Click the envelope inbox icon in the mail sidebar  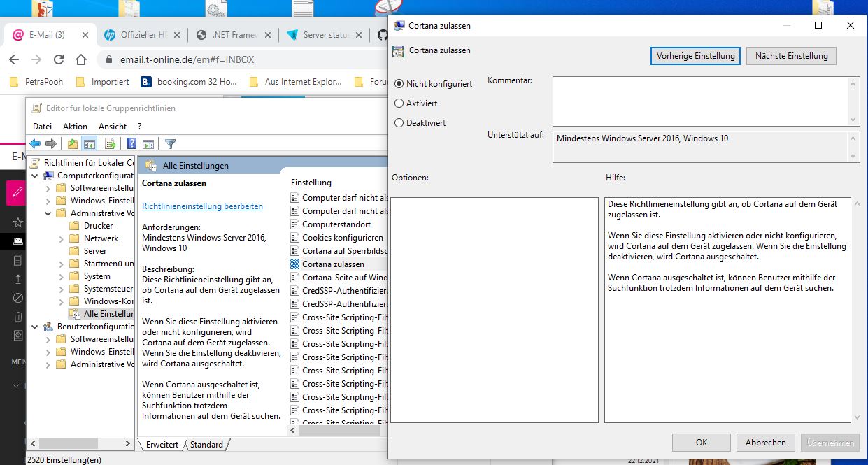(18, 241)
